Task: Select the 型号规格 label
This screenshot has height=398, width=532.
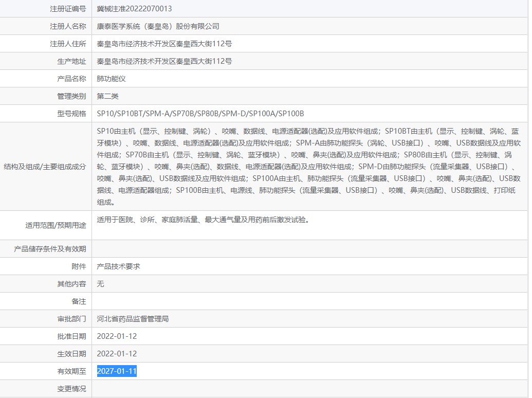Action: tap(71, 114)
